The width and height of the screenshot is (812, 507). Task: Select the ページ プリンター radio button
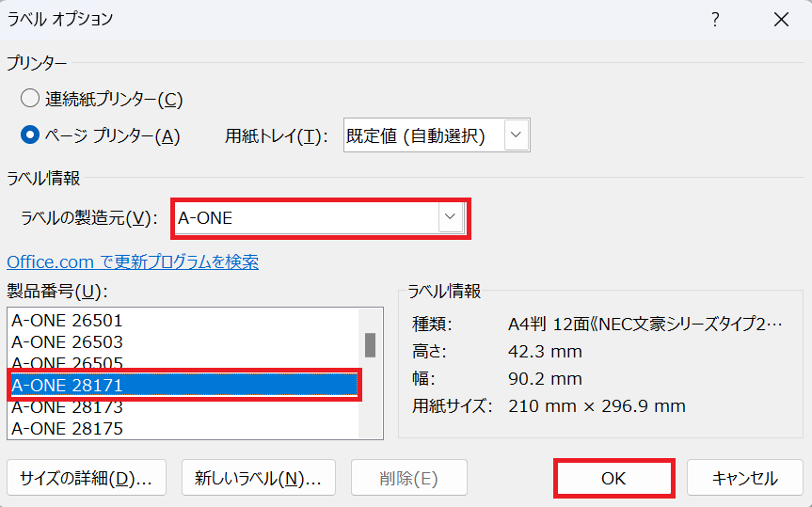[x=29, y=135]
